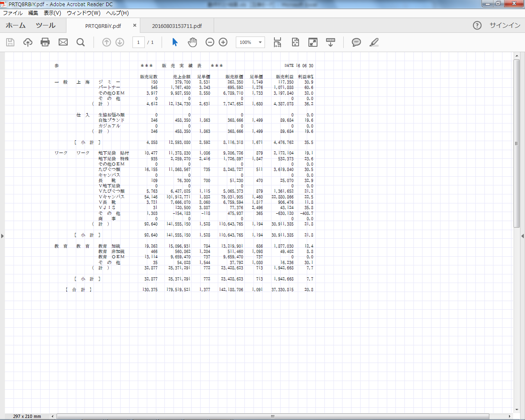The width and height of the screenshot is (525, 420).
Task: Send file by email envelope icon
Action: (63, 42)
